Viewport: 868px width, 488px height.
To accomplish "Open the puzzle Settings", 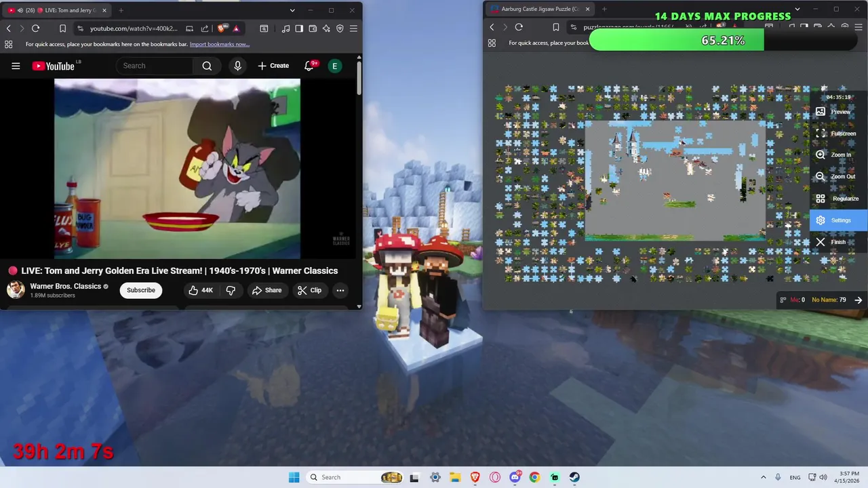I will click(x=838, y=220).
